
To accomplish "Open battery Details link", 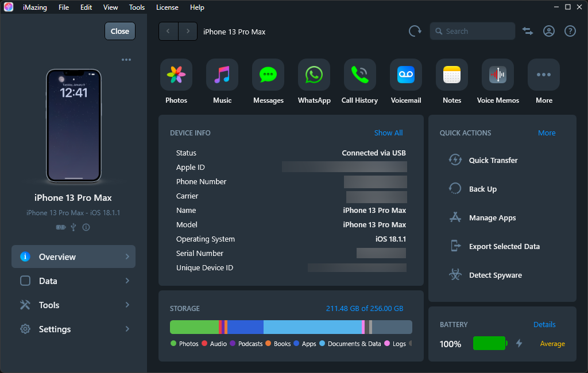I will click(x=544, y=324).
